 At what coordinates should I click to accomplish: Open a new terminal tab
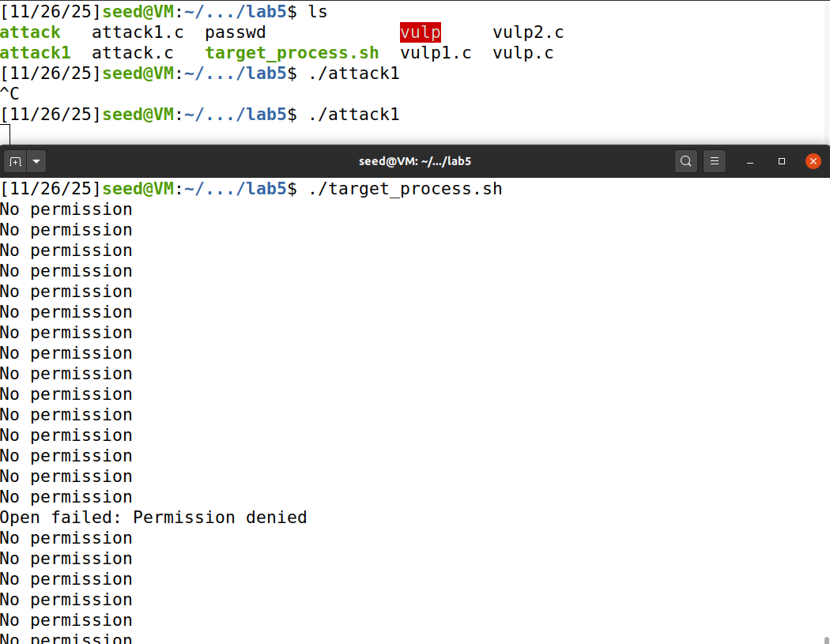(15, 161)
